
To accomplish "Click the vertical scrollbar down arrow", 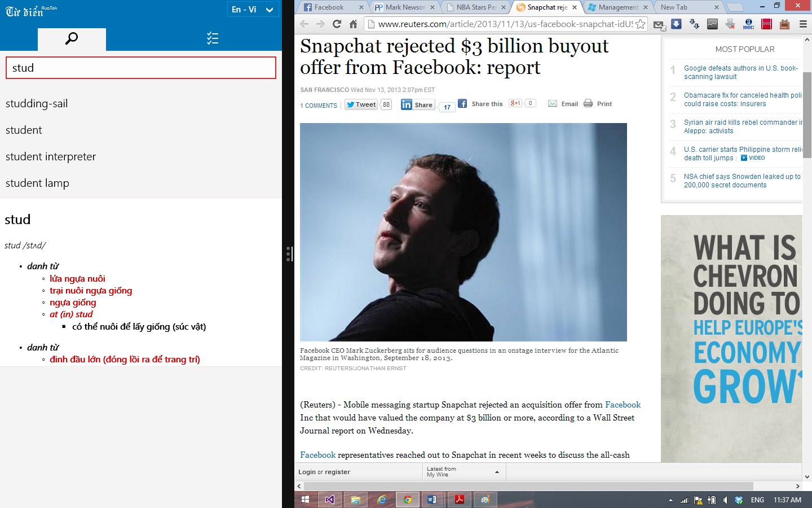I will [807, 477].
